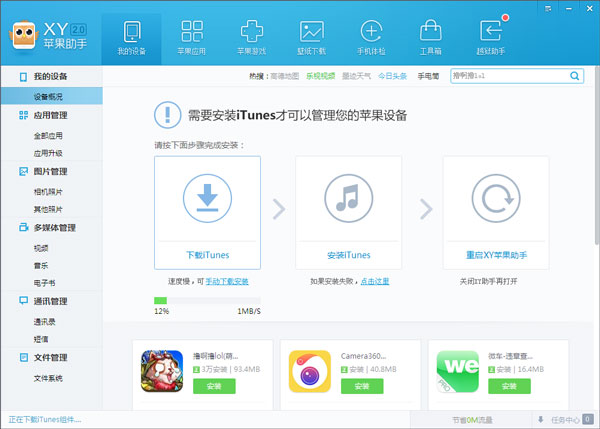Click the 下载iTunes label
This screenshot has width=600, height=429.
tap(207, 255)
